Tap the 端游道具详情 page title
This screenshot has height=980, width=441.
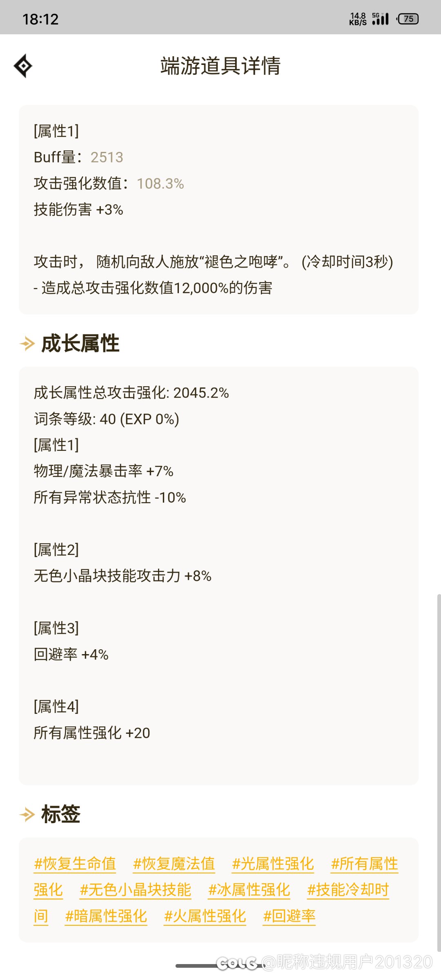click(x=220, y=66)
